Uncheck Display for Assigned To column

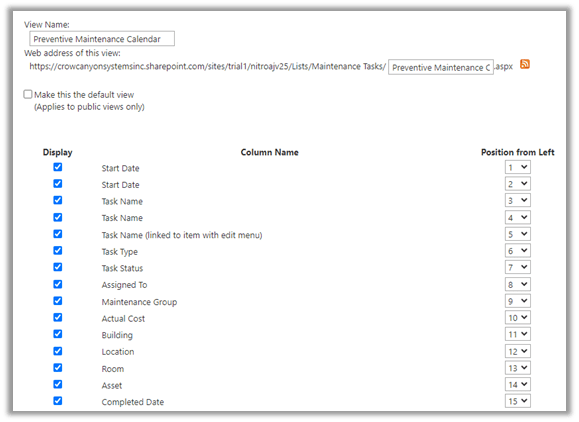click(x=58, y=284)
